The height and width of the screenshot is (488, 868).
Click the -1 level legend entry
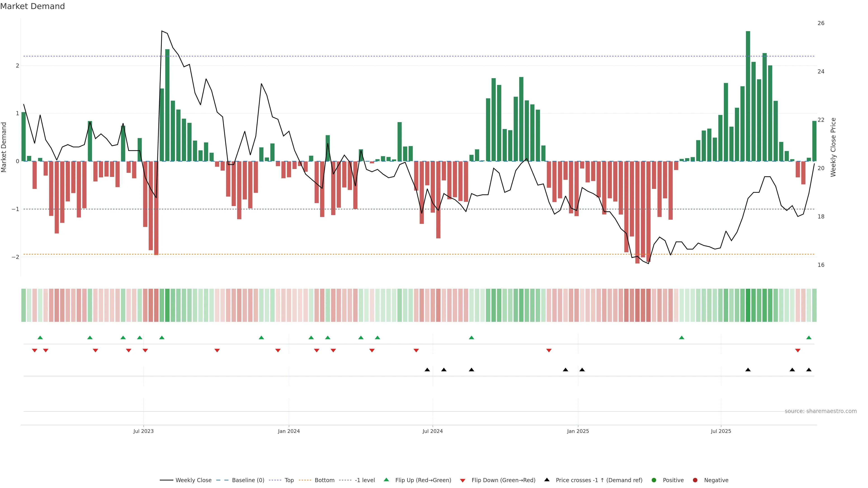tap(365, 480)
